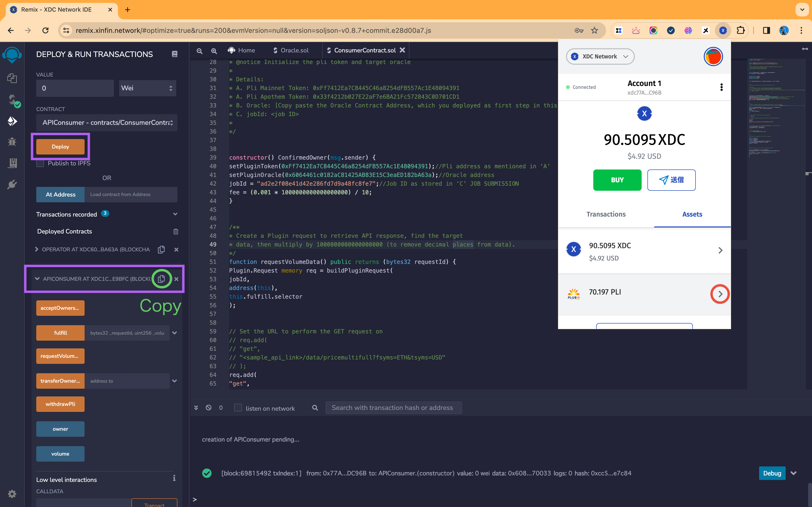Enable the Publish to IPFS checkbox

tap(40, 163)
